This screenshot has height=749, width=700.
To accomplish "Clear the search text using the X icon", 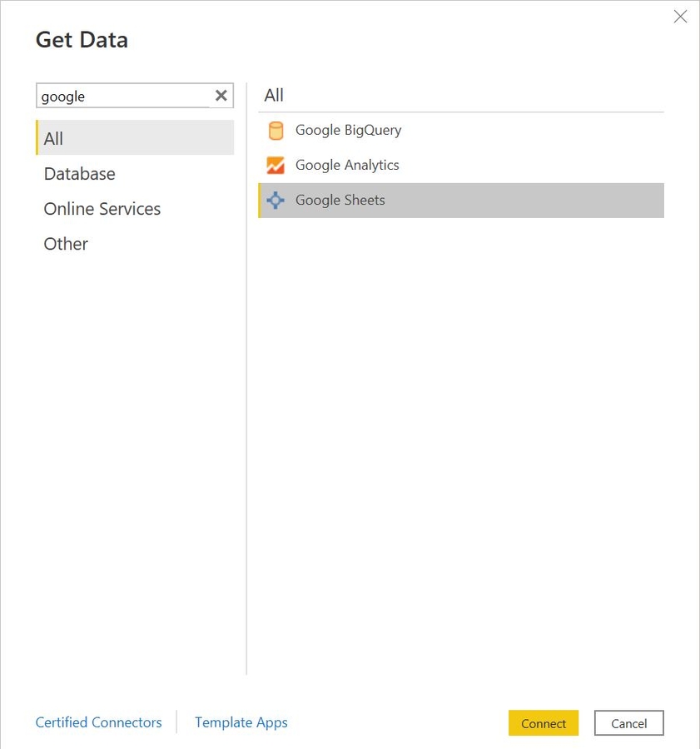I will [221, 95].
